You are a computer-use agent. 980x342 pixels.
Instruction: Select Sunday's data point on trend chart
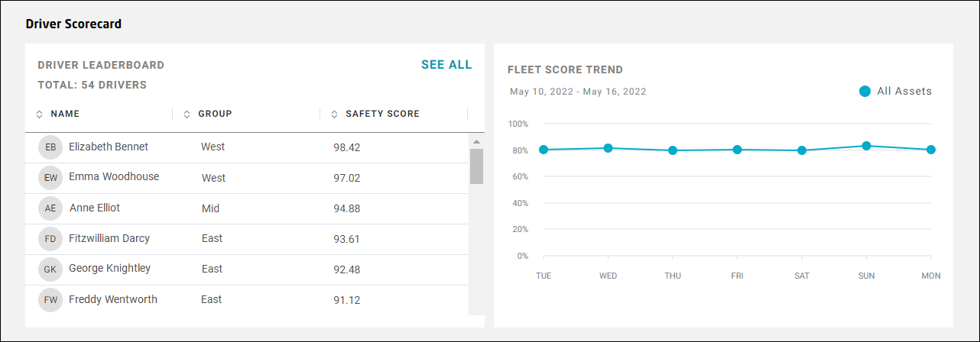(x=866, y=146)
